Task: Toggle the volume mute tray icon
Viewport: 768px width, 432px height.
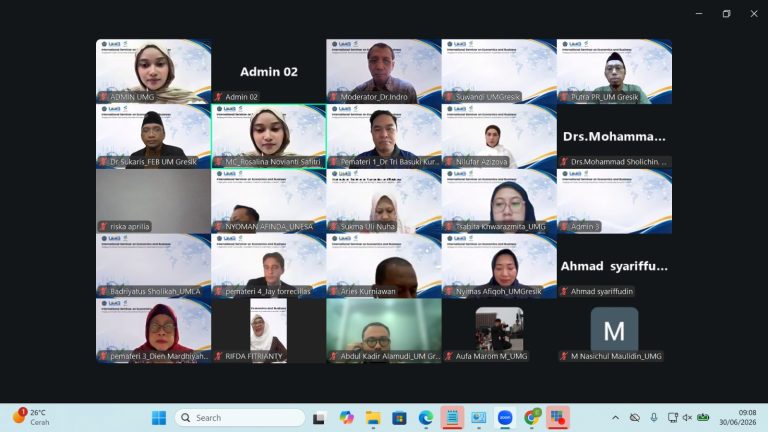Action: point(687,418)
